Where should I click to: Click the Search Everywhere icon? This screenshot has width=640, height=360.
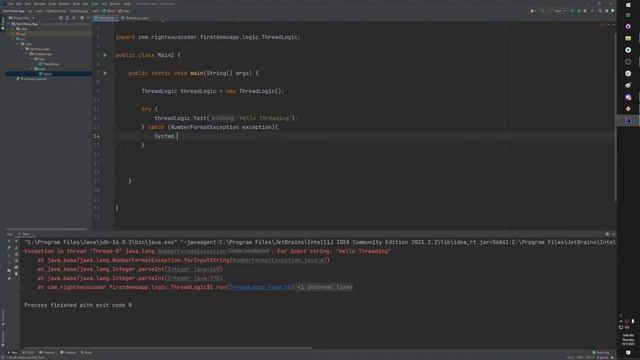coord(600,11)
